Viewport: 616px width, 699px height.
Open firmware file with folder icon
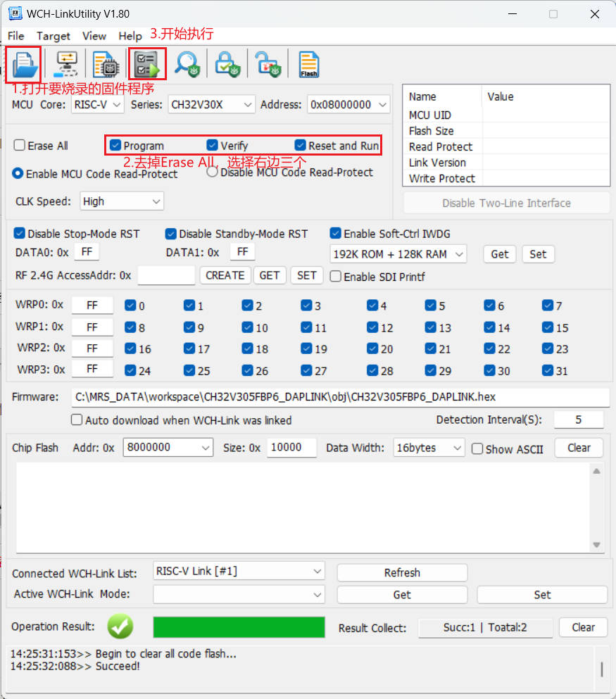[24, 64]
